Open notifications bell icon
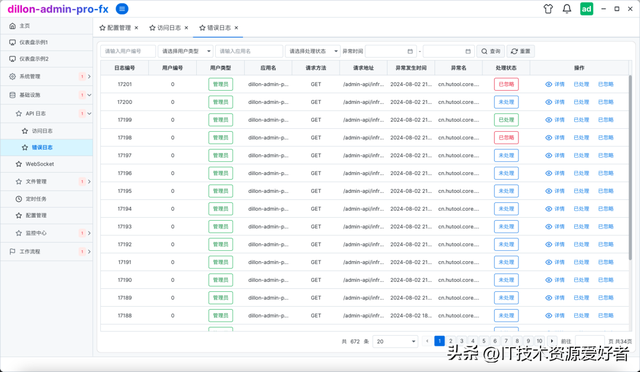This screenshot has height=372, width=640. coord(567,9)
